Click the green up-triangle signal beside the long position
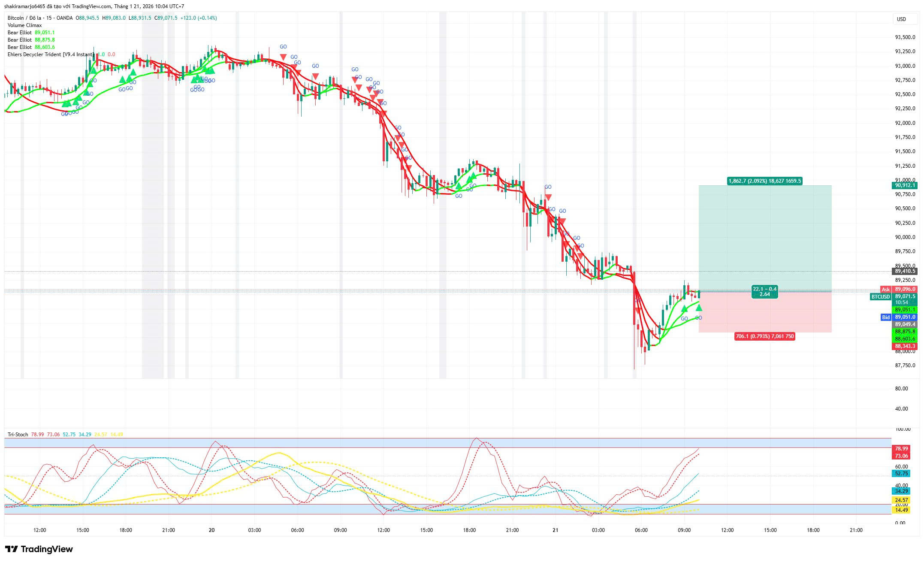The image size is (924, 562). (x=699, y=308)
